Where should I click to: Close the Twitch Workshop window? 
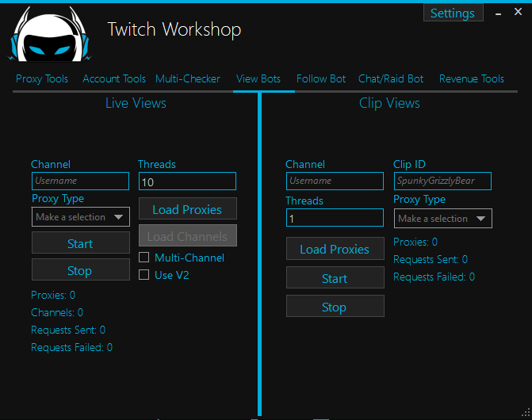519,13
